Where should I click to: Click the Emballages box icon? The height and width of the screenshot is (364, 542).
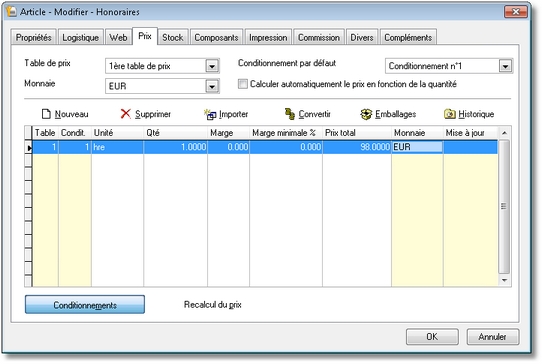point(366,114)
